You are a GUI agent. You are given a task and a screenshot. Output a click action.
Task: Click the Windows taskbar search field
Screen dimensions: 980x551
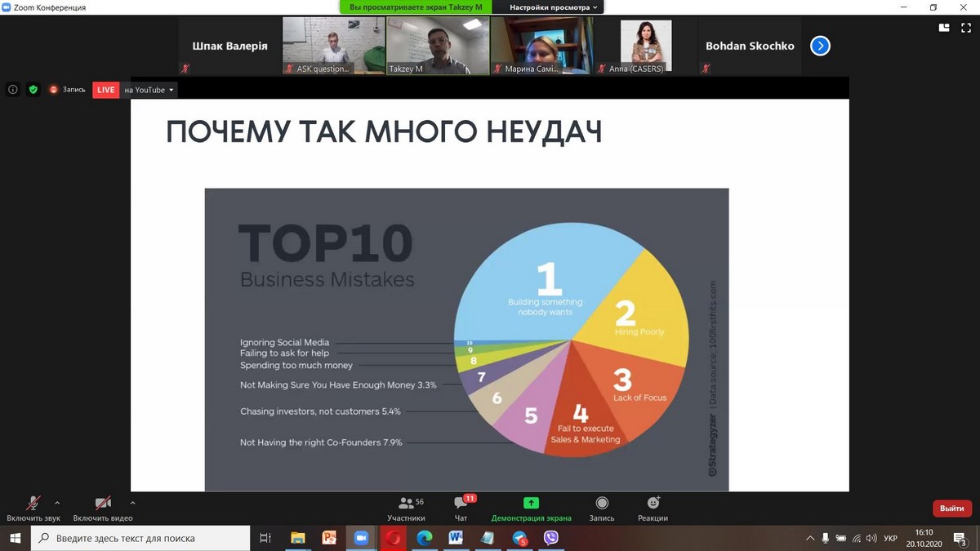tap(140, 538)
